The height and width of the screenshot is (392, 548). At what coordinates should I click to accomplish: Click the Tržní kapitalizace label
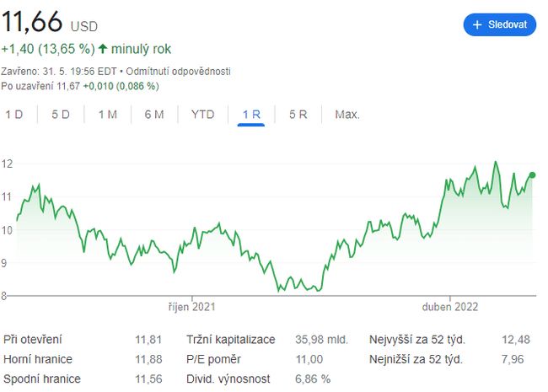(230, 340)
